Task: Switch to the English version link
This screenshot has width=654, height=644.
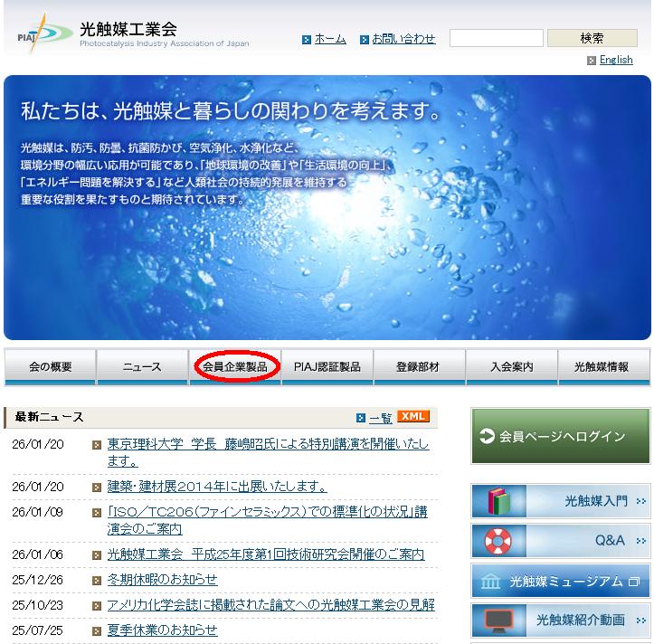Action: 616,61
